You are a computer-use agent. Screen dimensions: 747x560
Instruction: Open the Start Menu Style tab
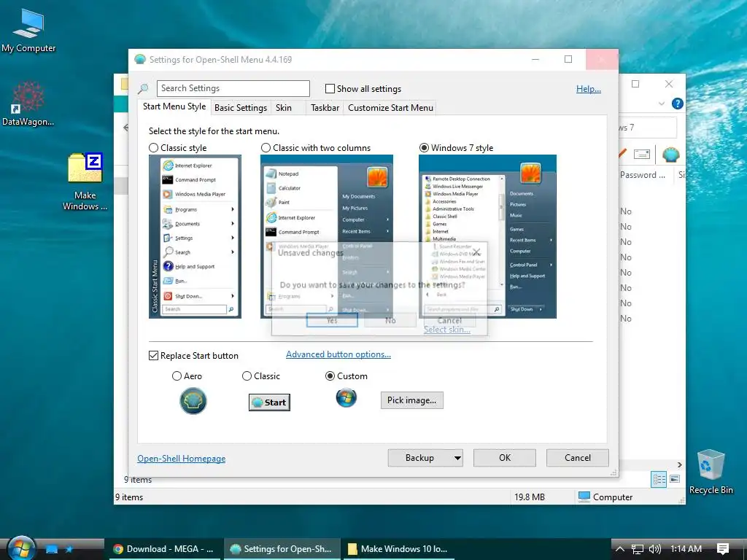(174, 106)
